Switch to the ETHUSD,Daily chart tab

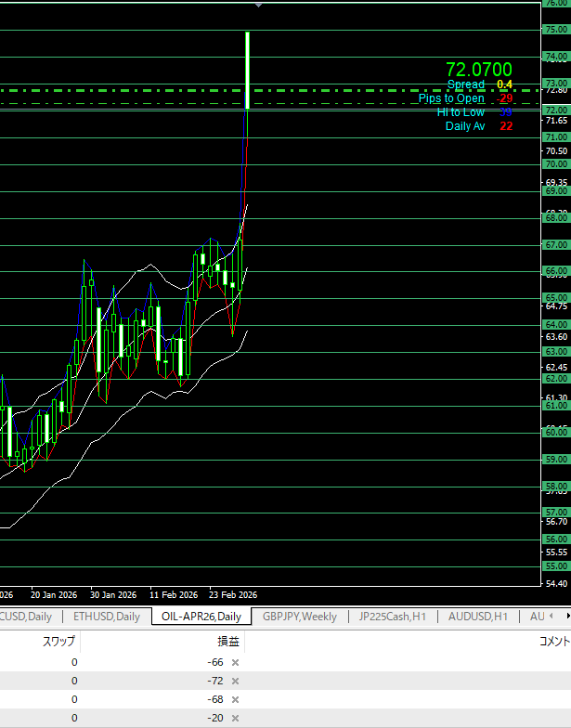(106, 616)
